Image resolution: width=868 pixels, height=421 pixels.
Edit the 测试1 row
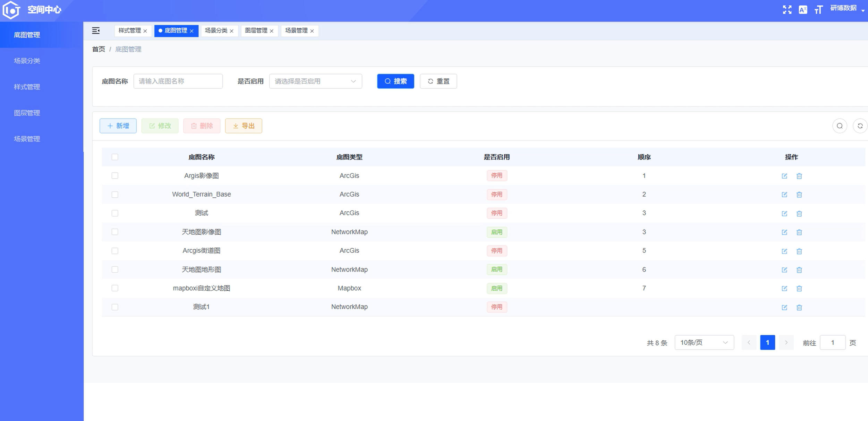[784, 307]
